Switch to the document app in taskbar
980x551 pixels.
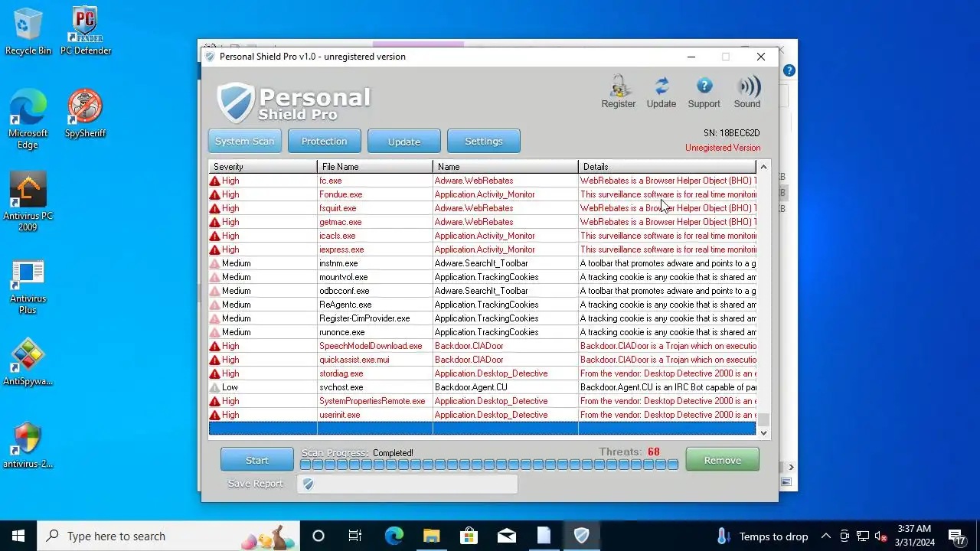pyautogui.click(x=544, y=536)
